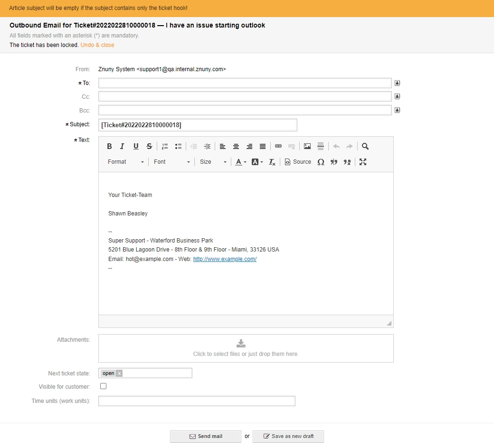Open the Source view of the message
494x448 pixels.
pos(298,162)
